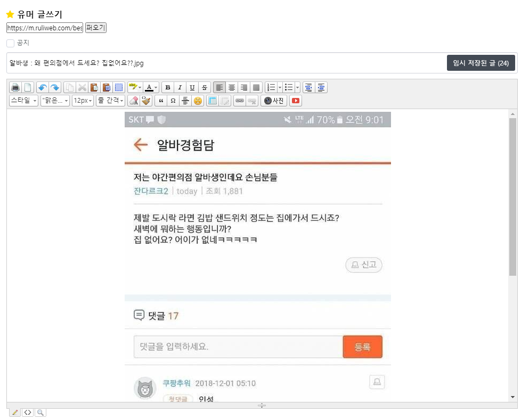
Task: Click the 퍼오기 button
Action: point(96,28)
